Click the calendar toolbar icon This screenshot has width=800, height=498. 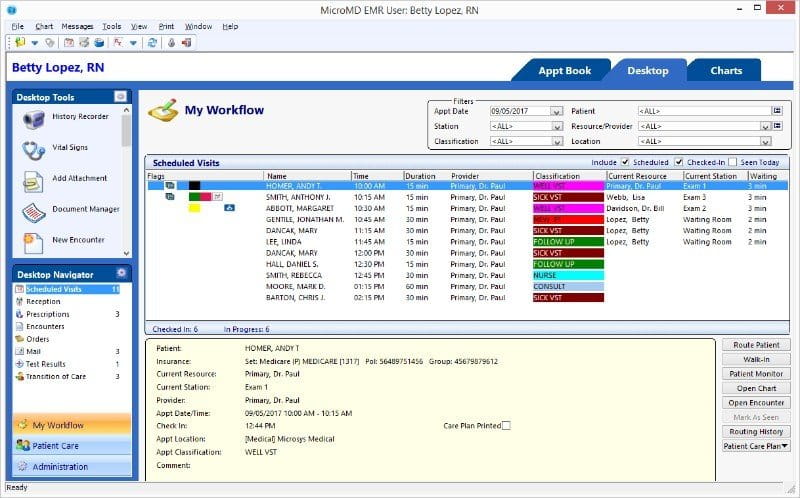click(x=69, y=43)
